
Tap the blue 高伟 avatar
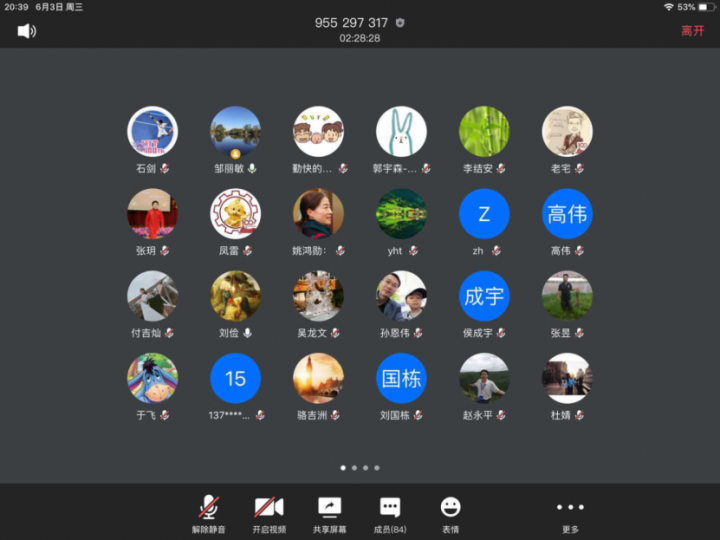pyautogui.click(x=567, y=214)
